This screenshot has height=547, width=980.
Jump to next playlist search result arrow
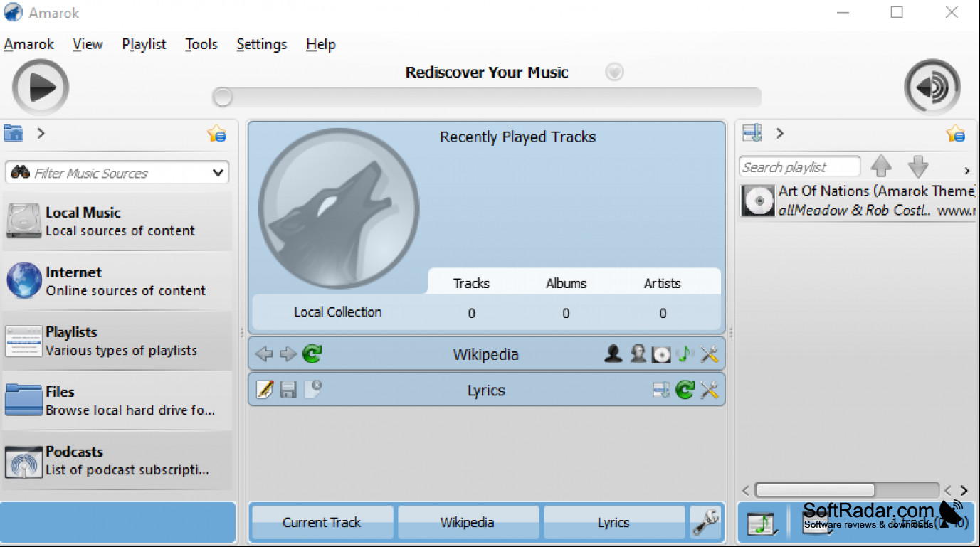pyautogui.click(x=918, y=166)
